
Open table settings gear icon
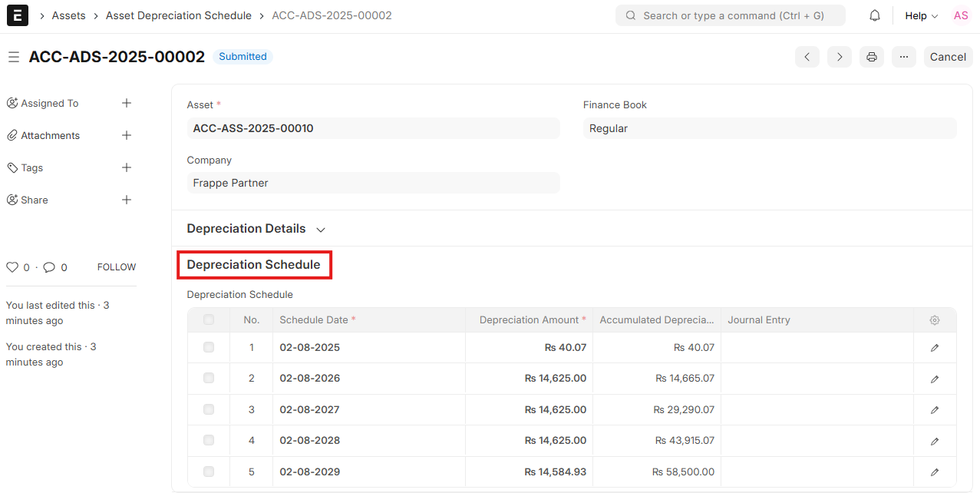coord(934,320)
